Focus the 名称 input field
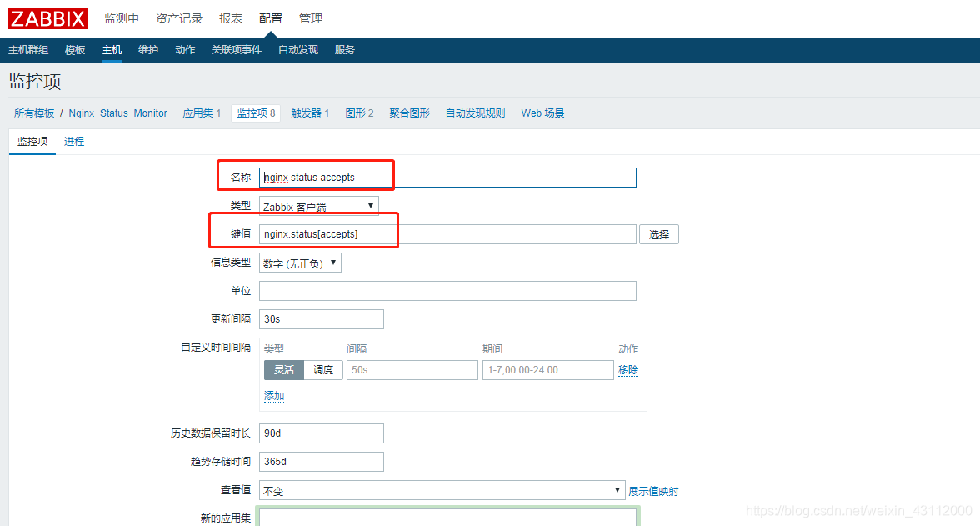 click(447, 178)
